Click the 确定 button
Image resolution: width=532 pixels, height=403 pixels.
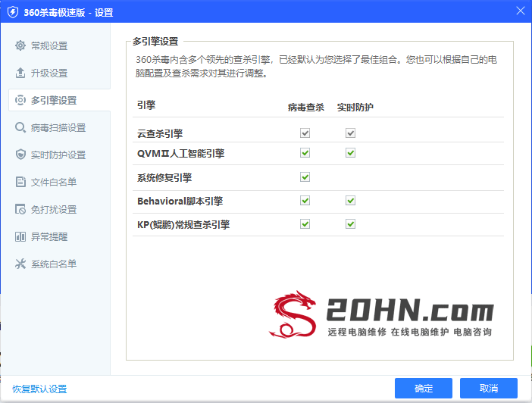[x=424, y=388]
